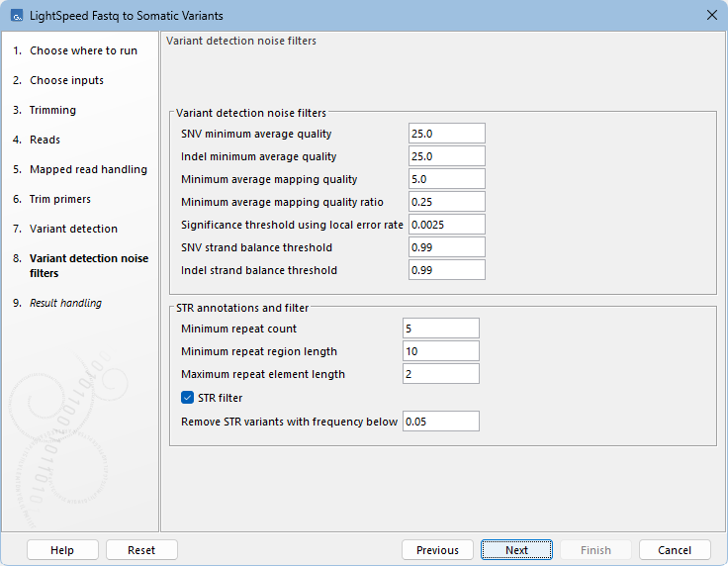The width and height of the screenshot is (728, 566).
Task: Click the Help button
Action: (62, 550)
